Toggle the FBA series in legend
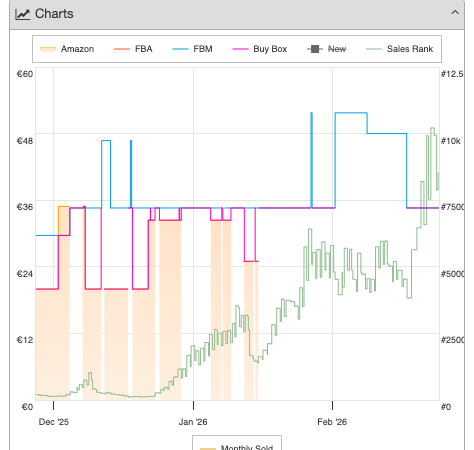The image size is (474, 450). [133, 49]
